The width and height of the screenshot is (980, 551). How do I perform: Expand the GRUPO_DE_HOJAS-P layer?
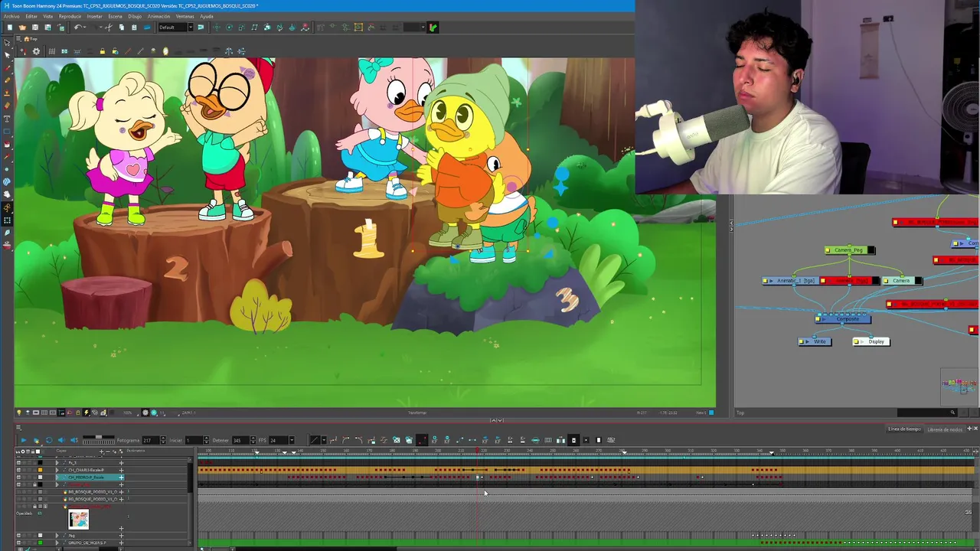point(57,543)
